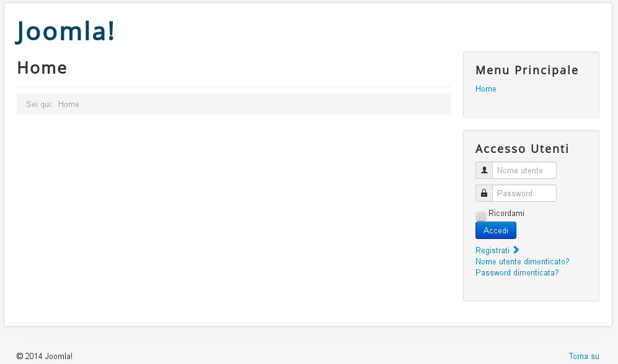This screenshot has height=364, width=618.
Task: Click the user silhouette icon beside Nome utente
Action: pyautogui.click(x=484, y=170)
